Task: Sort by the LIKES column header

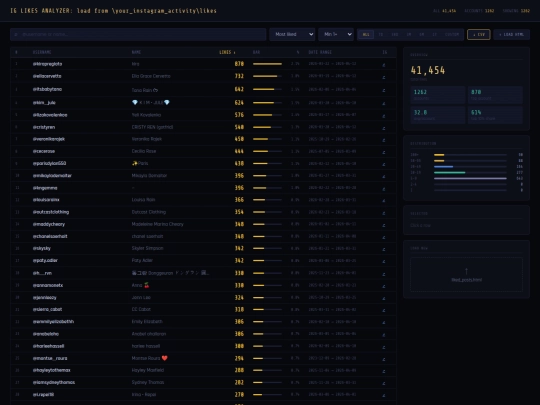Action: click(x=227, y=52)
